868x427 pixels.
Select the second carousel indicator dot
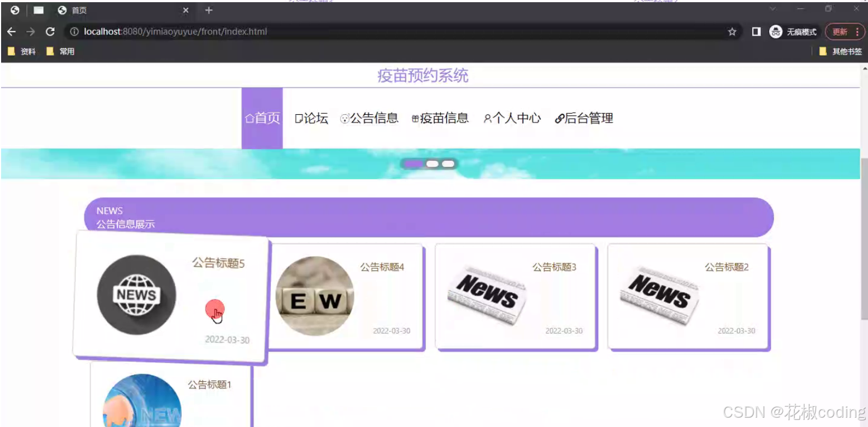(432, 164)
